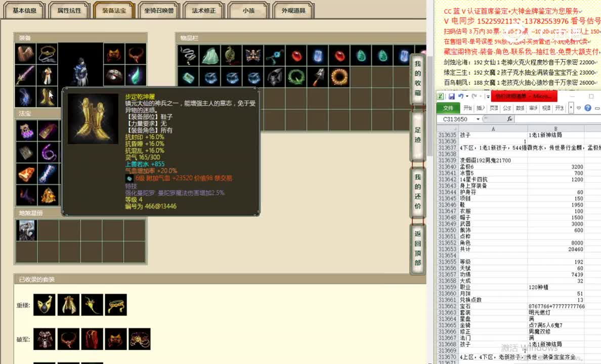The image size is (601, 364).
Task: Select the white robe equipment slot
Action: [47, 75]
